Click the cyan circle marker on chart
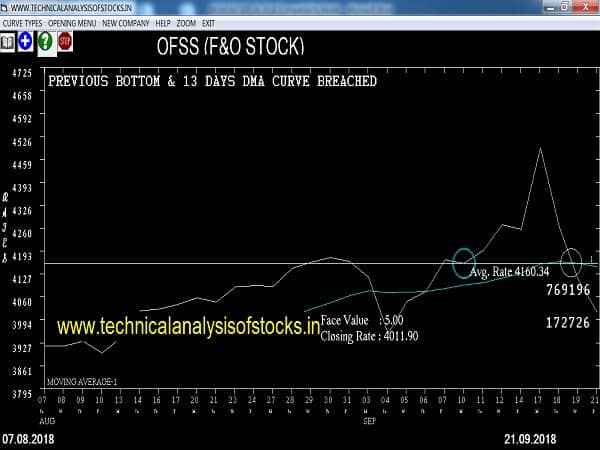 tap(464, 262)
